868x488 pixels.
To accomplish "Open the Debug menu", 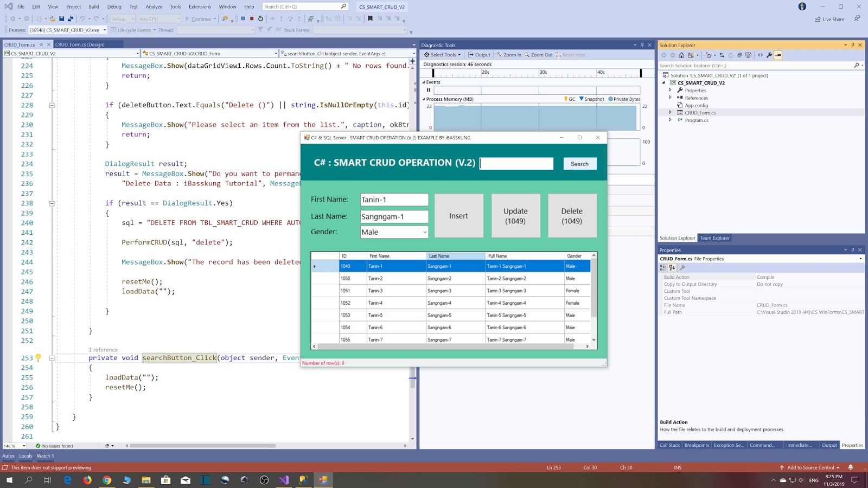I will click(x=114, y=7).
